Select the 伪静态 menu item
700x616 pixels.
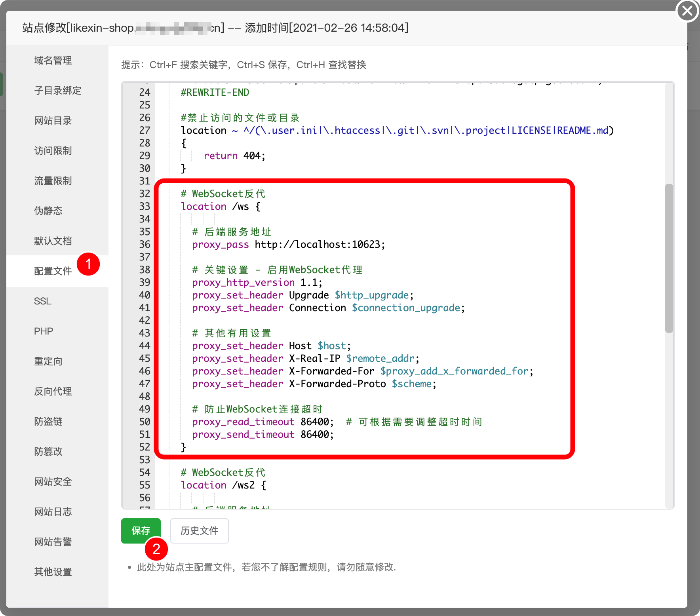click(x=48, y=211)
